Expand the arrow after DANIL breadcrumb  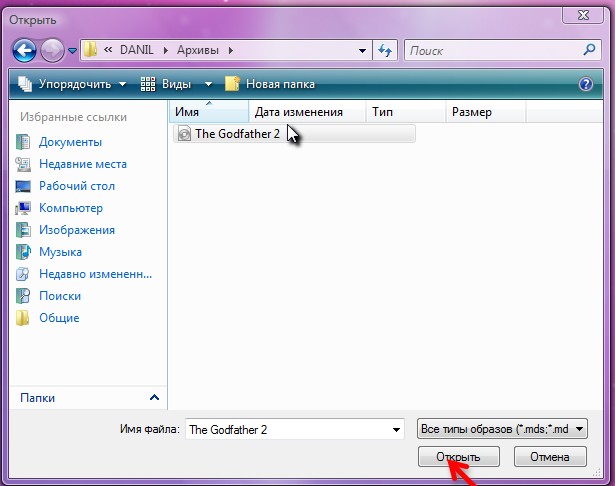pyautogui.click(x=166, y=51)
